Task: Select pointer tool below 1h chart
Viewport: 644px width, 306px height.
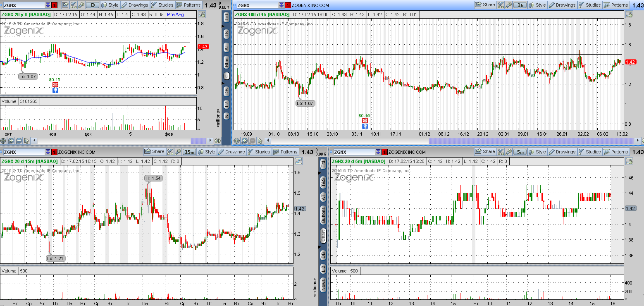Action: (260, 141)
